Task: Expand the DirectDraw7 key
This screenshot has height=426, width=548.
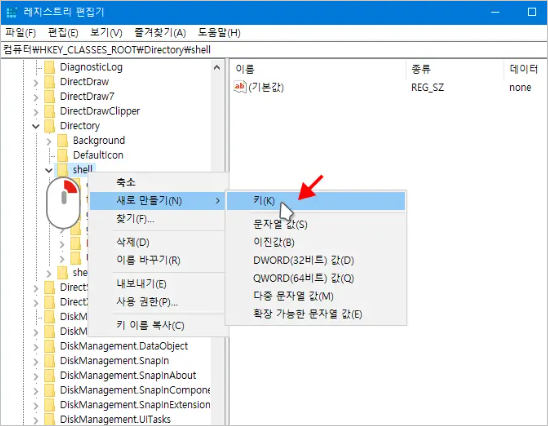Action: click(x=36, y=97)
